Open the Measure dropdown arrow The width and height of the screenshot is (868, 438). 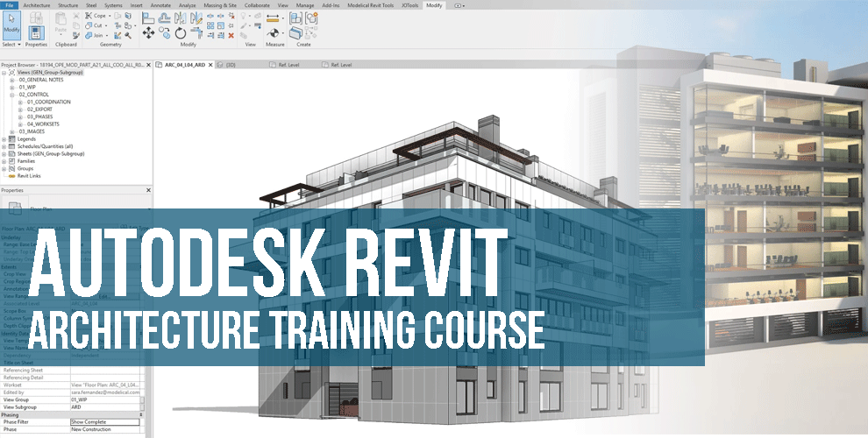click(283, 18)
